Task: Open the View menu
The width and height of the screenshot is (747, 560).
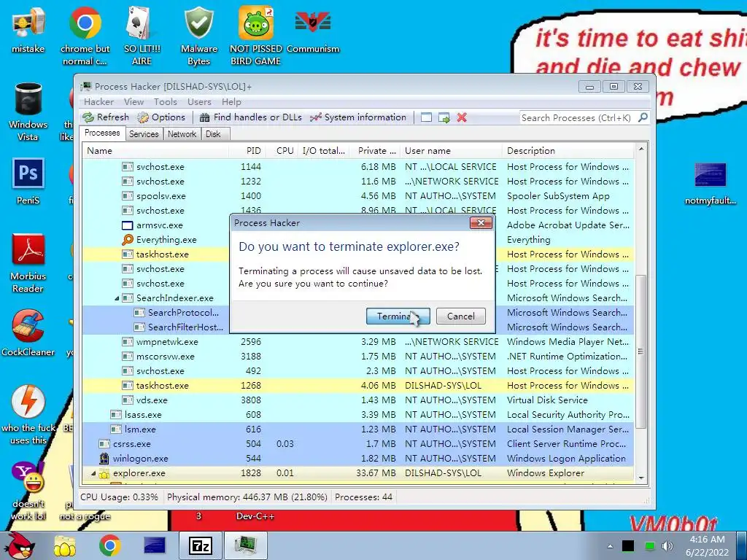Action: pos(134,102)
